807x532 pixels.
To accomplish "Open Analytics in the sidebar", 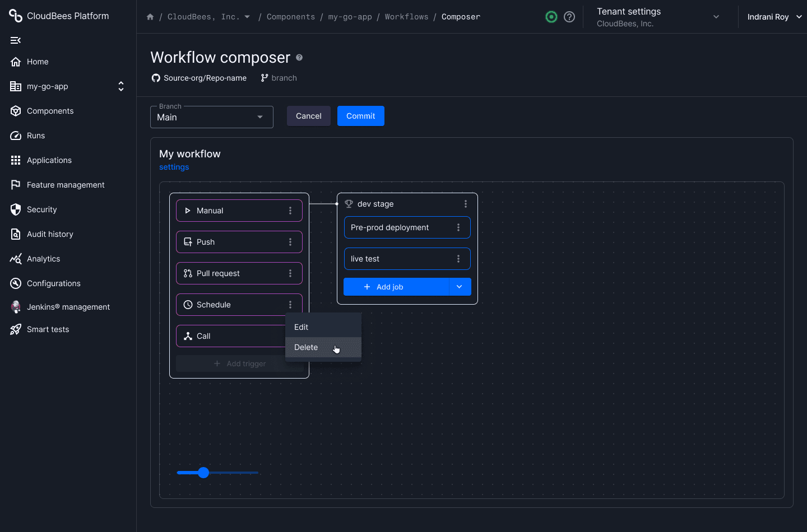I will [43, 259].
